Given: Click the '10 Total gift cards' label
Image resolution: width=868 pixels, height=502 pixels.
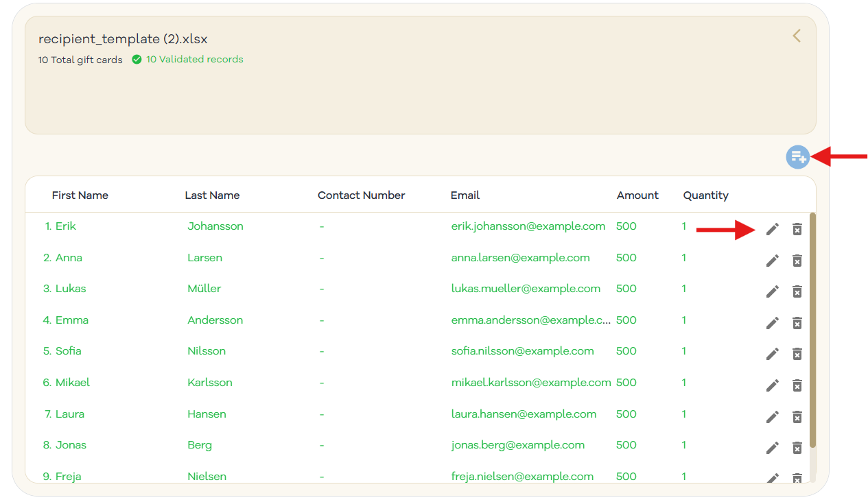Looking at the screenshot, I should tap(80, 60).
